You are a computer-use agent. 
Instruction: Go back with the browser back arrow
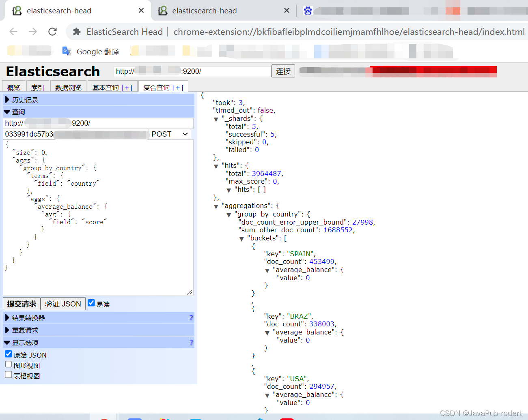click(x=13, y=32)
